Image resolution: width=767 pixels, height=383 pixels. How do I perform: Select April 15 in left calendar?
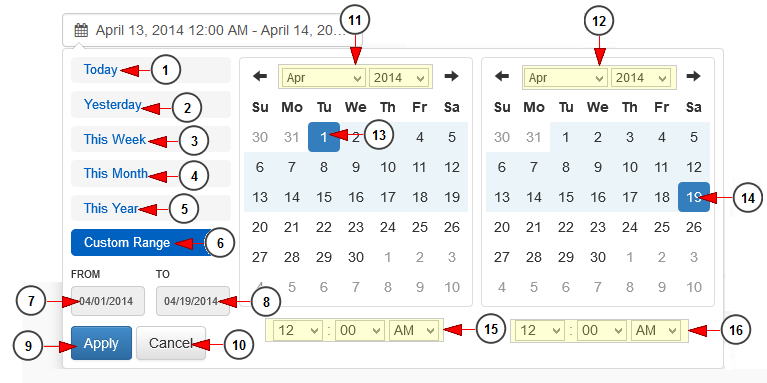(324, 197)
